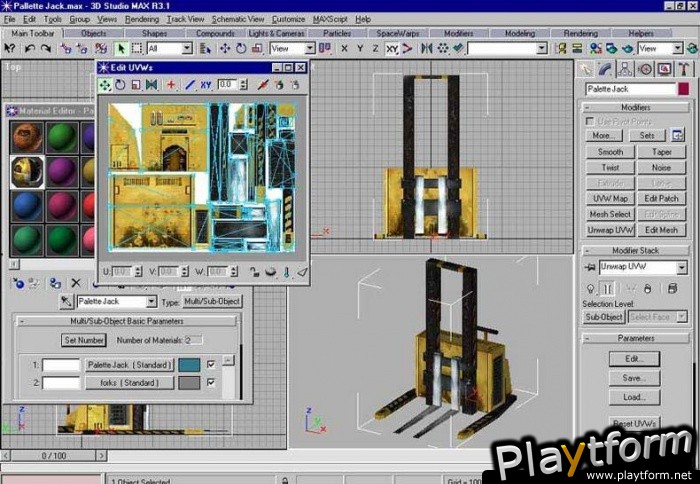Open the Rendering menu
The width and height of the screenshot is (700, 484).
[x=142, y=19]
